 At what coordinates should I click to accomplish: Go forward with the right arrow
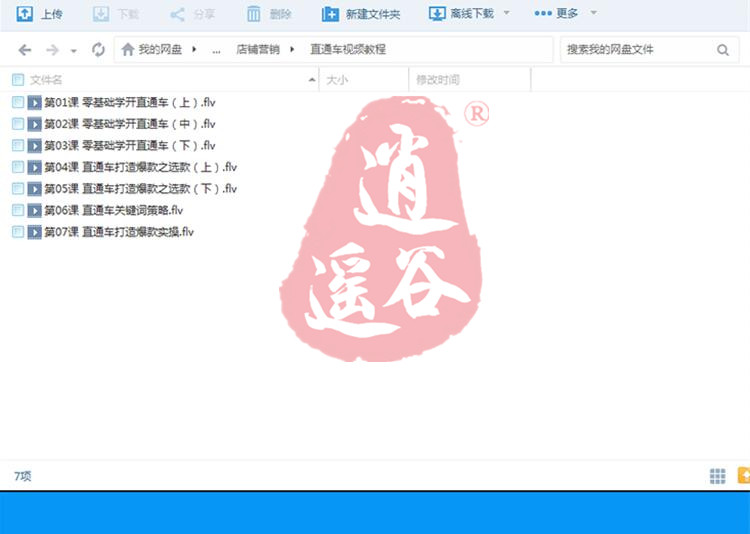(x=52, y=50)
